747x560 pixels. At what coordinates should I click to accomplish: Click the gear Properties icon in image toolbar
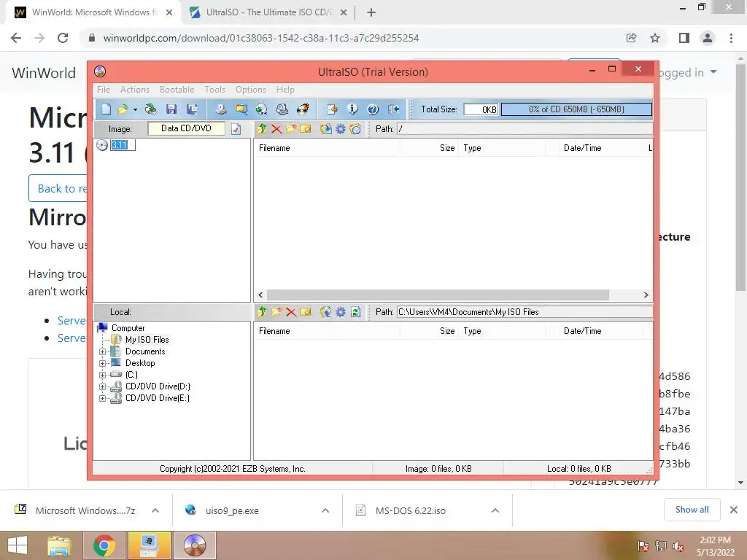(340, 129)
